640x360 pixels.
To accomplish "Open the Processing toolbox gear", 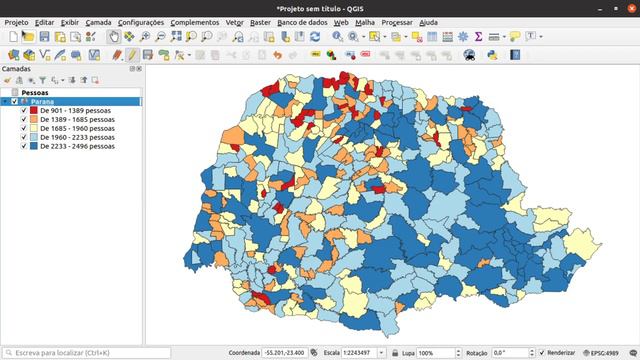I will (x=463, y=37).
